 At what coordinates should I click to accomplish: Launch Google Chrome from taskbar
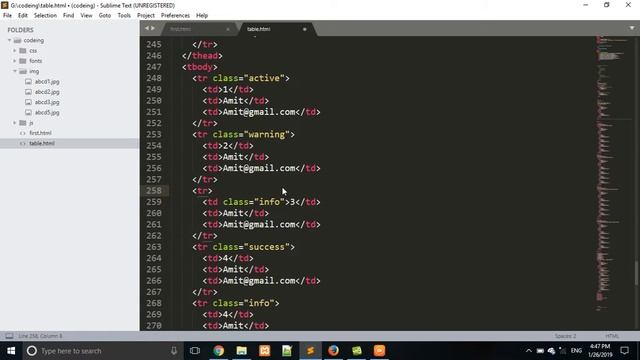tap(219, 351)
